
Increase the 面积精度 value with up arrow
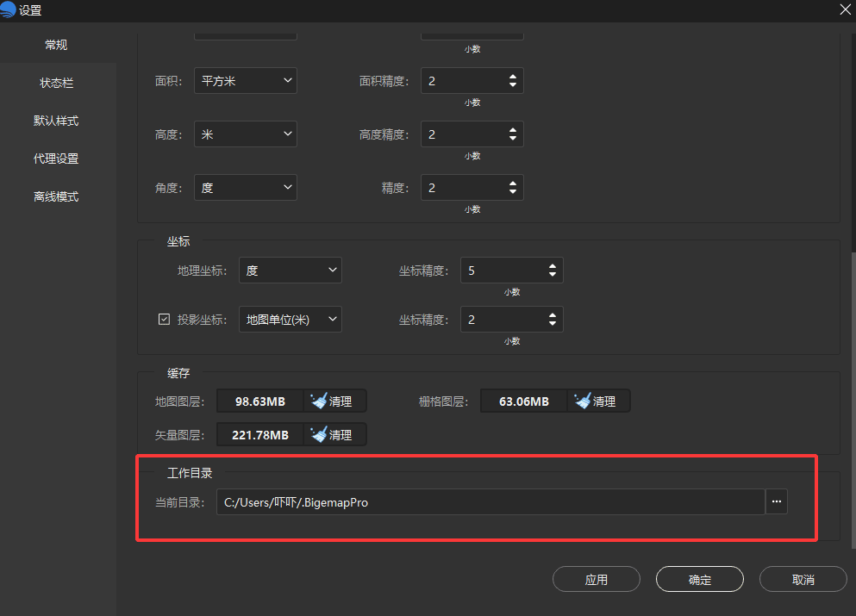pos(513,77)
